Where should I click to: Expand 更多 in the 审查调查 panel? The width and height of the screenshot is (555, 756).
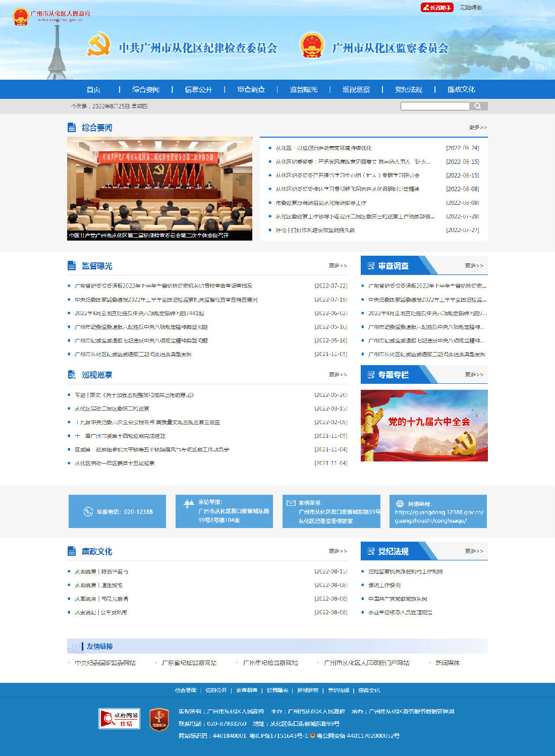[474, 265]
